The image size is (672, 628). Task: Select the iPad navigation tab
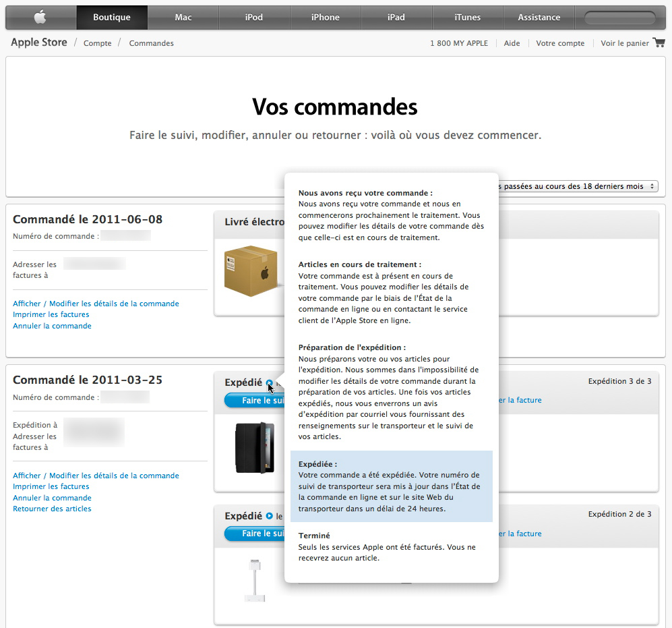(396, 17)
